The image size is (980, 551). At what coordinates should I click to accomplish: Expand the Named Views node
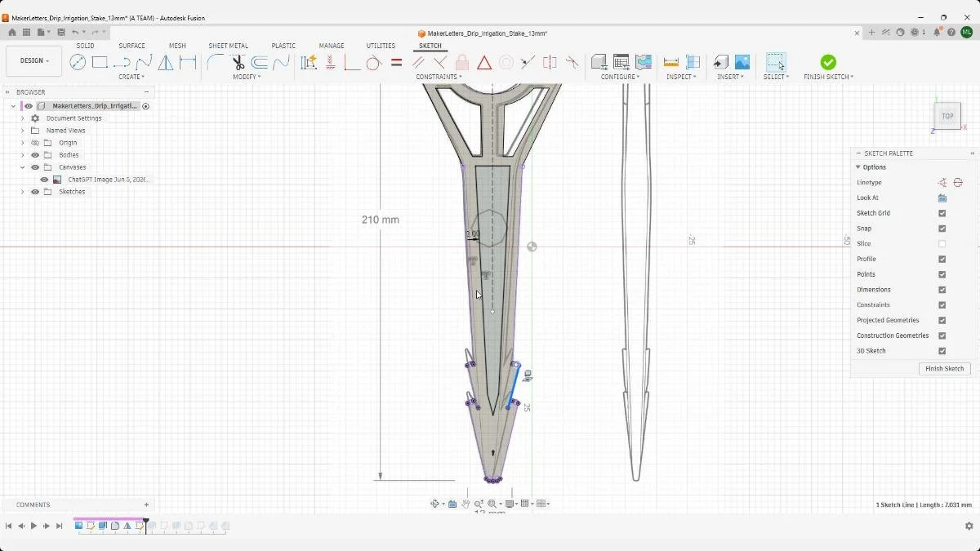tap(22, 131)
